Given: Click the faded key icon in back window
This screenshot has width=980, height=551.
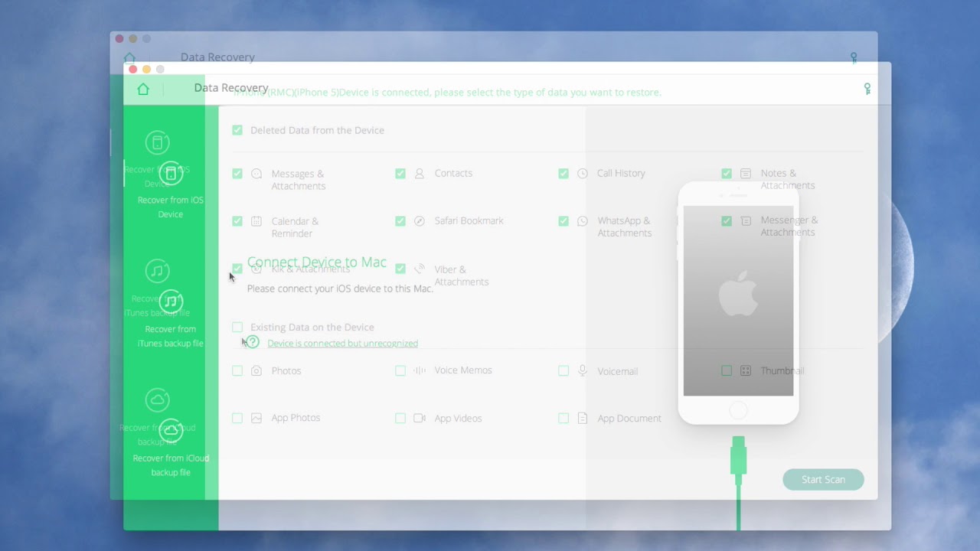Looking at the screenshot, I should pos(854,57).
